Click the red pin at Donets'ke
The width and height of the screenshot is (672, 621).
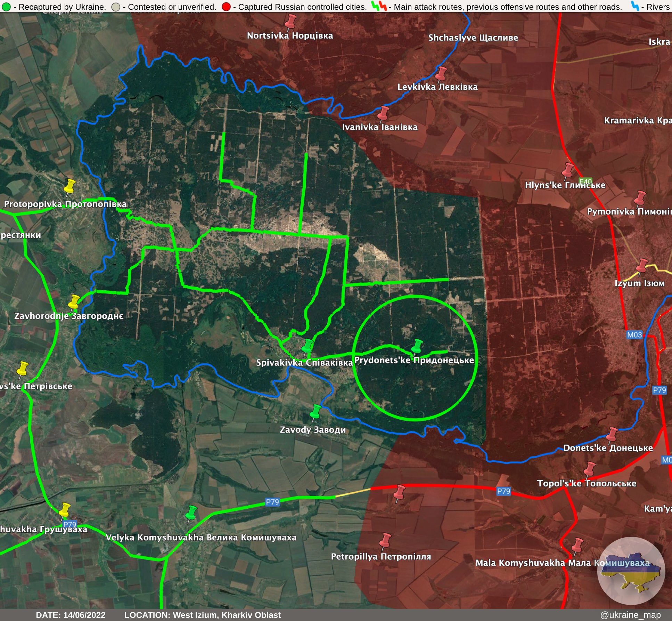pyautogui.click(x=612, y=434)
